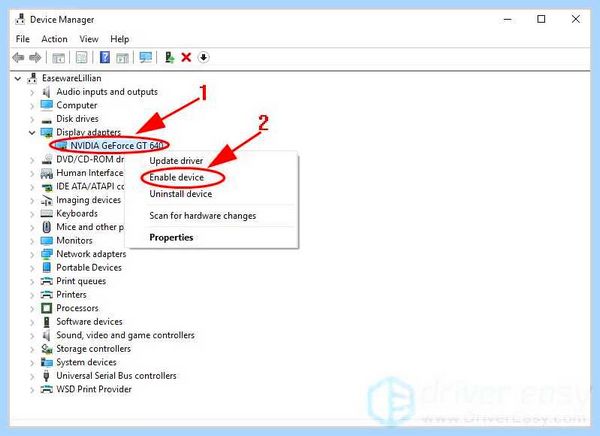Select the System devices row label
The height and width of the screenshot is (436, 600).
pyautogui.click(x=86, y=362)
